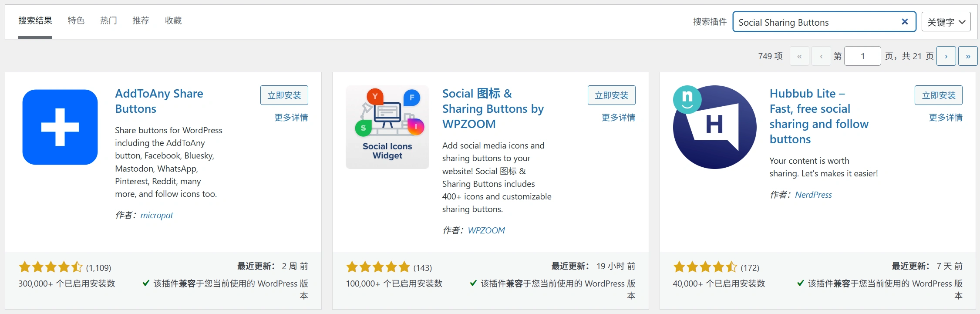Click the WPZOOM five-star rating
The image size is (980, 314).
(378, 267)
